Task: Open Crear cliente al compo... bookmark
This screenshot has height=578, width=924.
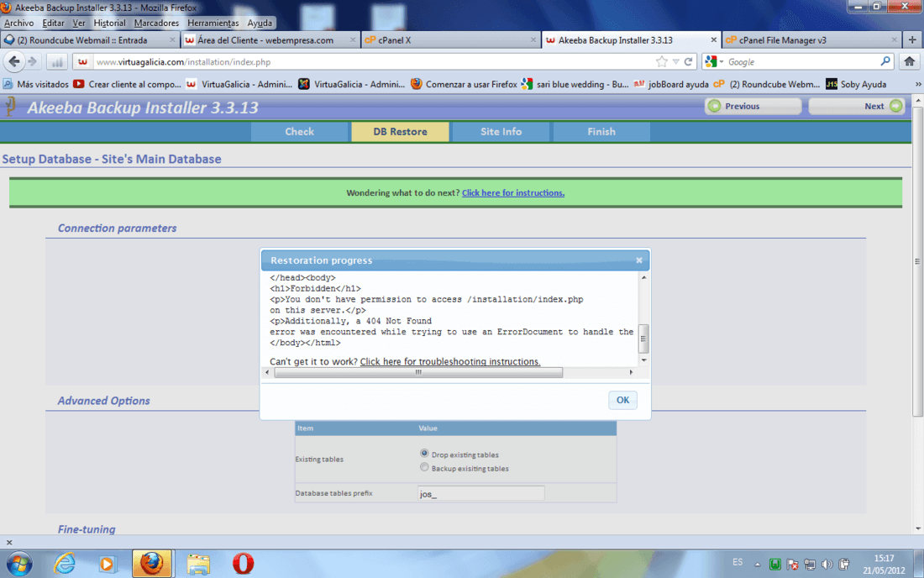Action: [x=128, y=84]
